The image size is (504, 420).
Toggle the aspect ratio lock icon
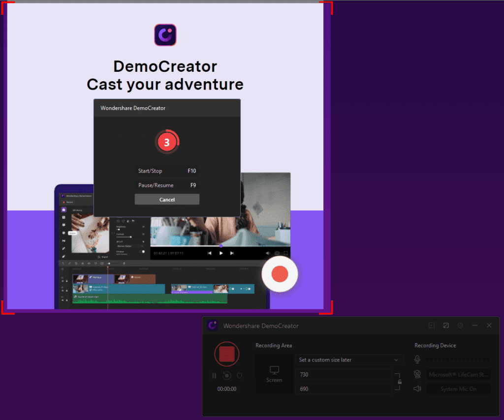point(400,382)
